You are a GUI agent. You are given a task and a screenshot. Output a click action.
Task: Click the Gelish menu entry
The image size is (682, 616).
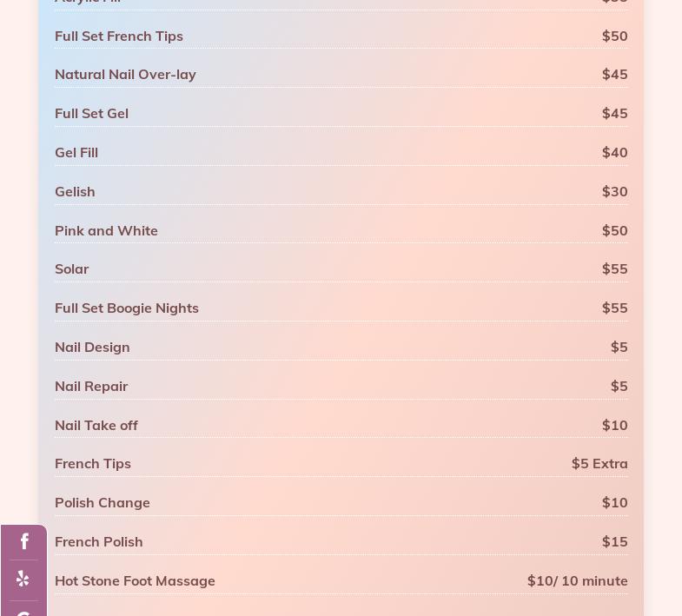click(x=75, y=191)
